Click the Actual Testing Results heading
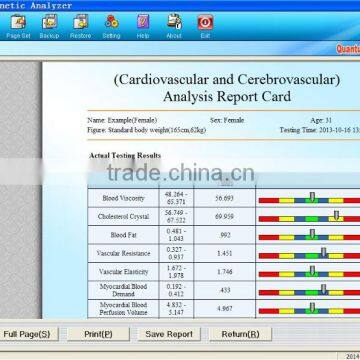 coord(125,156)
